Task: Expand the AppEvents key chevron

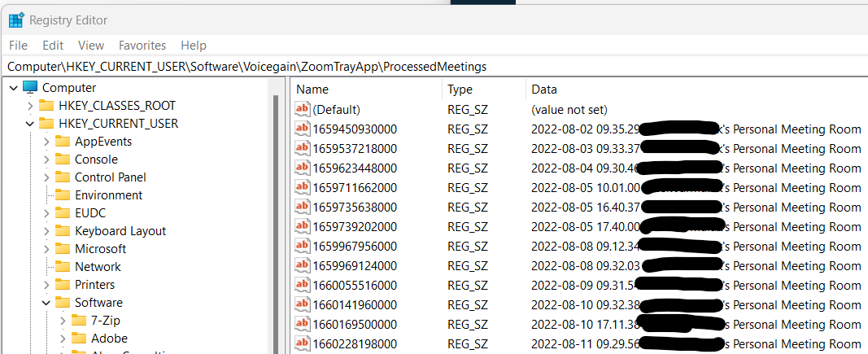Action: click(47, 142)
